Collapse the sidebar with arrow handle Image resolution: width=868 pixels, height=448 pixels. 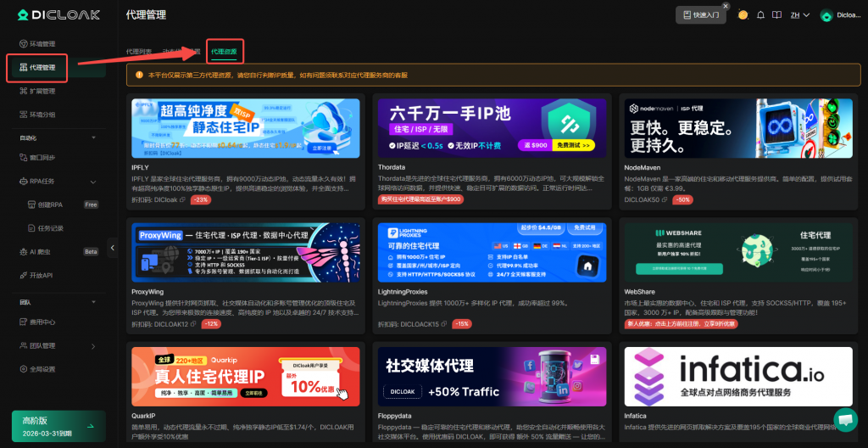[113, 248]
